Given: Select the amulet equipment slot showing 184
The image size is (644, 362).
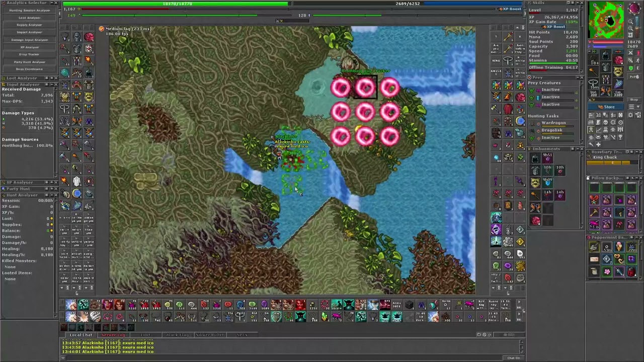Looking at the screenshot, I should (593, 60).
